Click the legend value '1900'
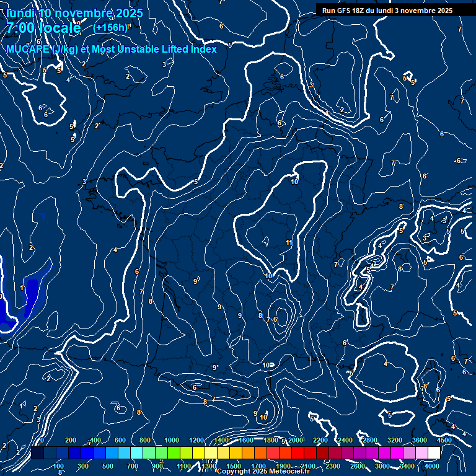The image size is (476, 476). (283, 466)
